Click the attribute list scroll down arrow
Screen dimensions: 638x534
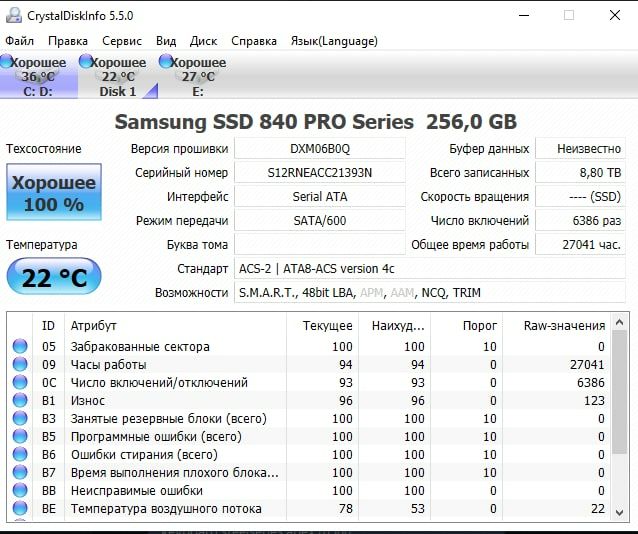[x=619, y=512]
